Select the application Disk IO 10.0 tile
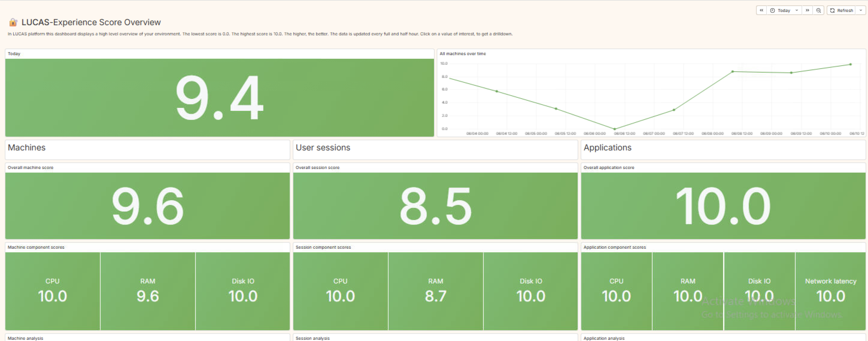Screen dimensions: 868x341 coord(759,291)
